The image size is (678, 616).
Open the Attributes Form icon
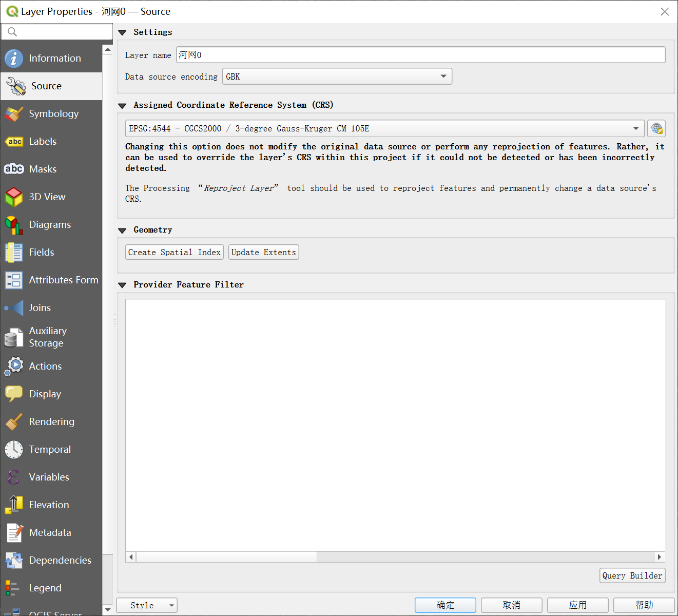(14, 280)
